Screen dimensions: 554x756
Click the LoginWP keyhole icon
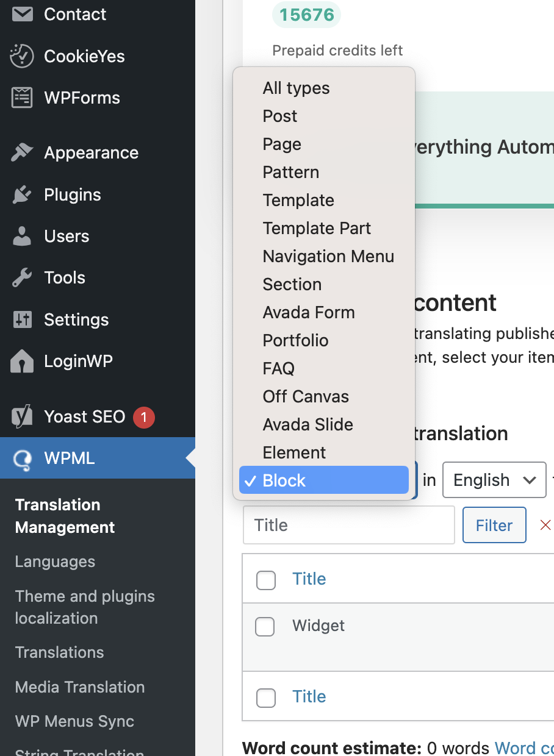click(x=23, y=361)
